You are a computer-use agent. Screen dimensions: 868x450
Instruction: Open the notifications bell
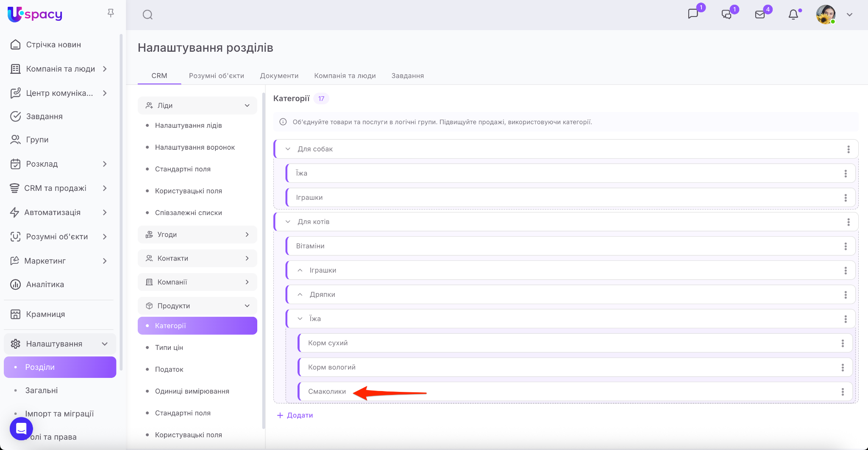pos(793,15)
